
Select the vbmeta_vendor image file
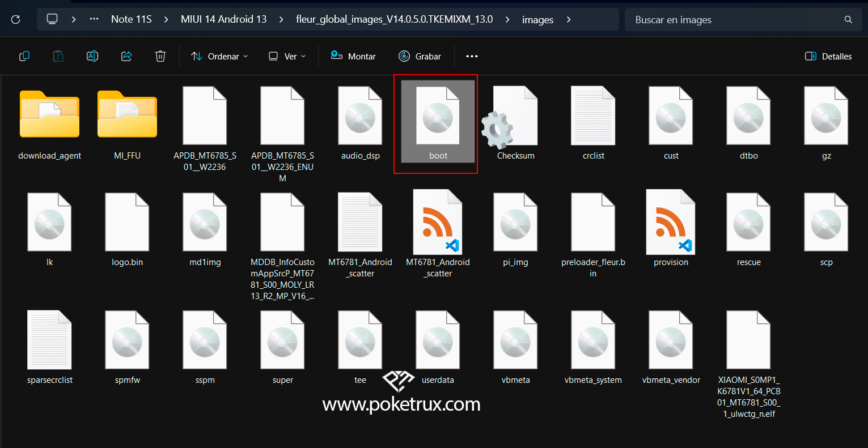point(671,348)
